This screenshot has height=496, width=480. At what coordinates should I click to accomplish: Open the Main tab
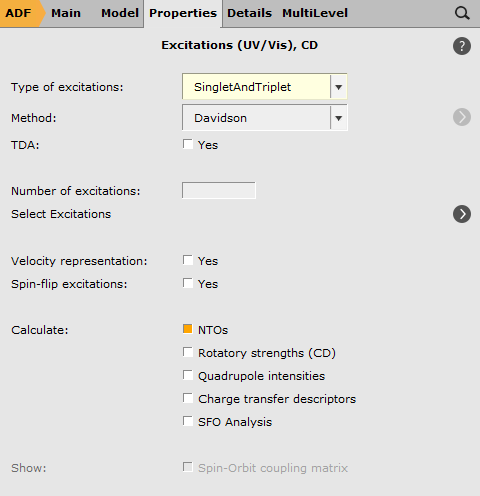66,13
